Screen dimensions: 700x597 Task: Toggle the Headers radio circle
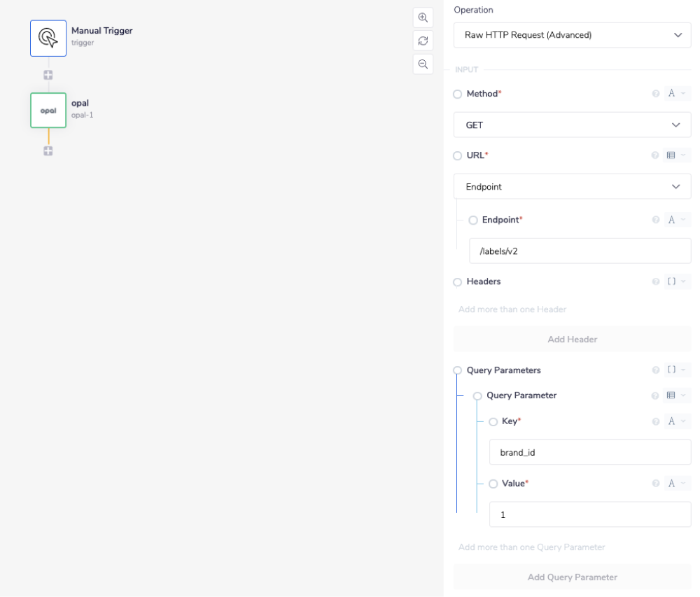(458, 282)
